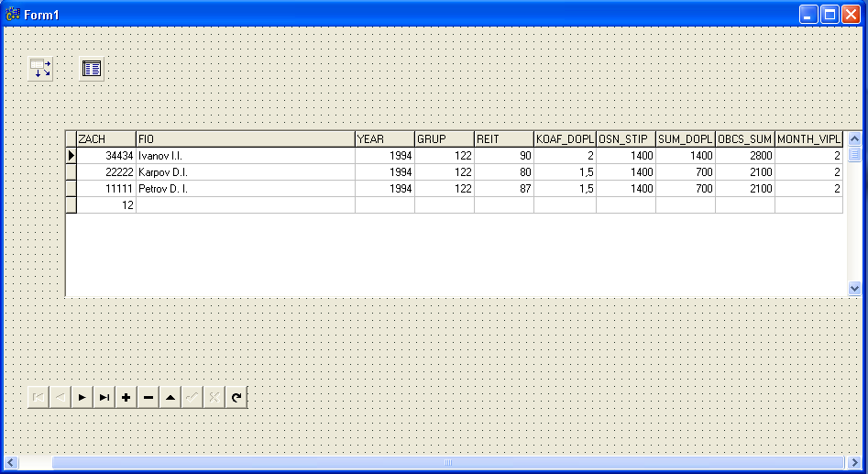This screenshot has width=868, height=474.
Task: Select the Petrov D. I. name cell
Action: (246, 189)
